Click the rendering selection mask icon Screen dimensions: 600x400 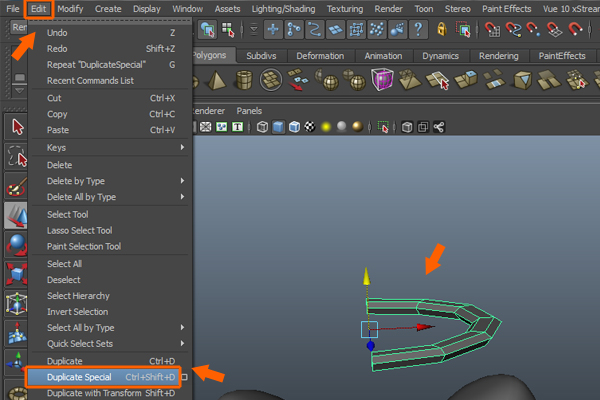point(397,29)
